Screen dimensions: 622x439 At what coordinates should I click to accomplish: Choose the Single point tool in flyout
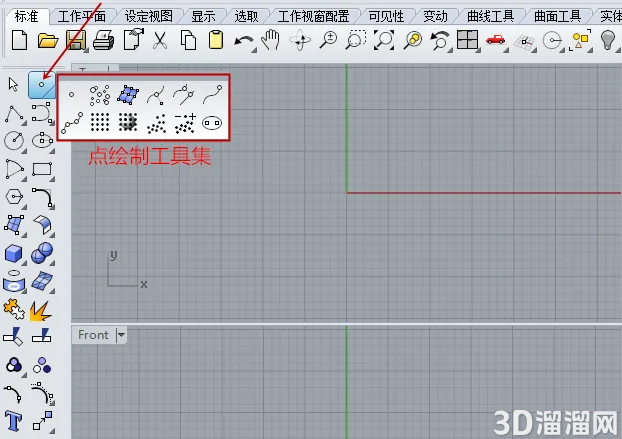point(71,94)
